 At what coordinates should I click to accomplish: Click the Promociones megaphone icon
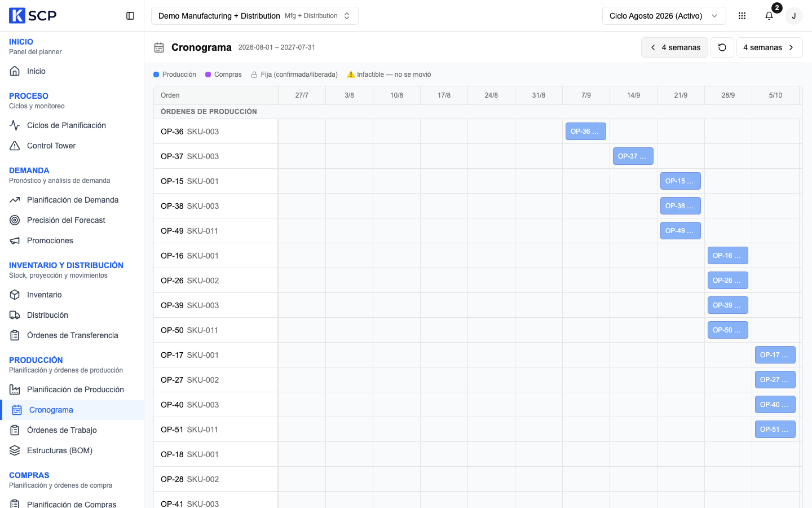point(15,240)
